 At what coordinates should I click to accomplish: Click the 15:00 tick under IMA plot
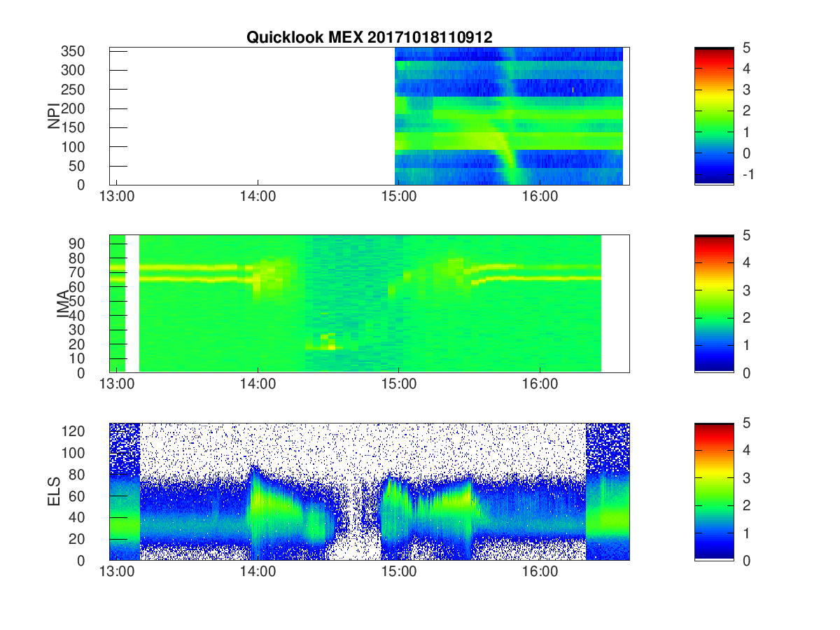(399, 384)
